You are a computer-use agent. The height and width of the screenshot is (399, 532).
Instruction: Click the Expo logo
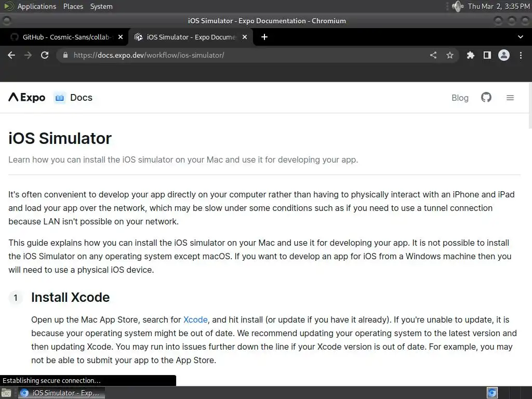coord(27,97)
